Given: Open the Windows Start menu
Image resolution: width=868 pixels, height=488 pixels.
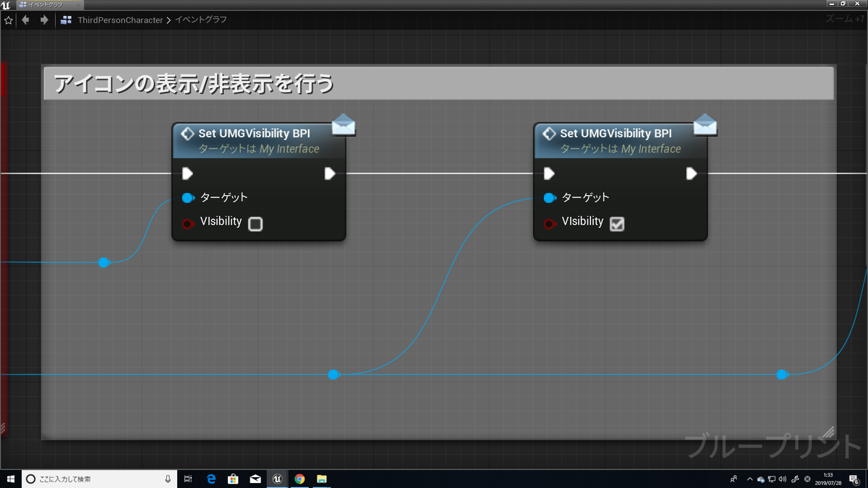Looking at the screenshot, I should tap(10, 479).
